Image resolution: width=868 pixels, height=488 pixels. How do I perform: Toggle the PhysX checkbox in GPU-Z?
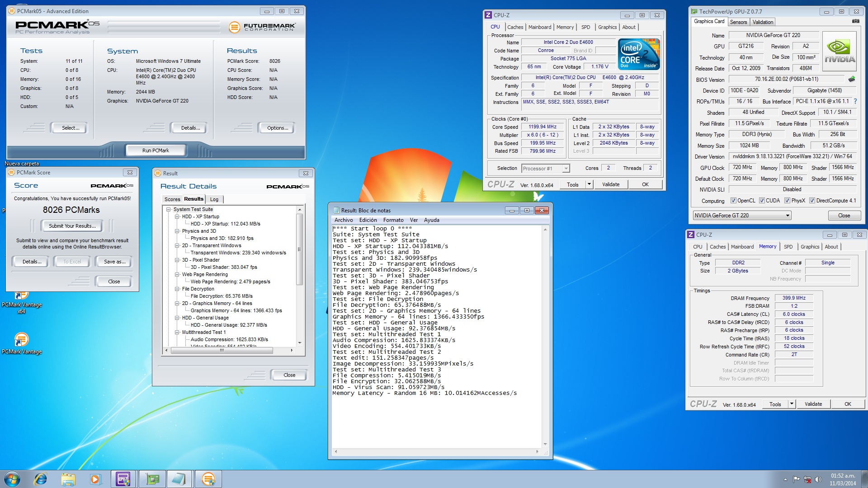tap(787, 201)
